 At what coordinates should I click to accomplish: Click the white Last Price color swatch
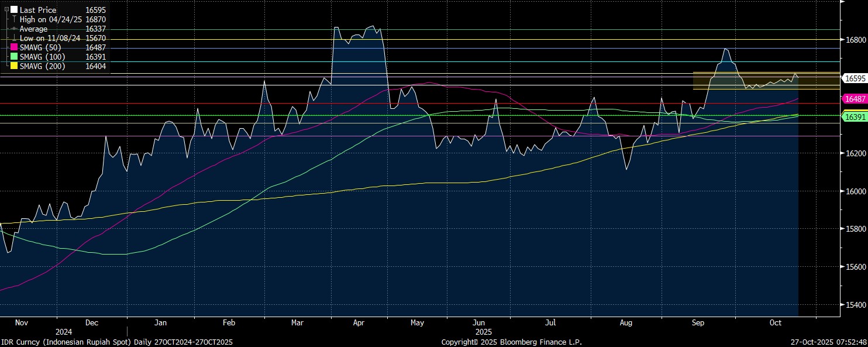click(x=14, y=10)
